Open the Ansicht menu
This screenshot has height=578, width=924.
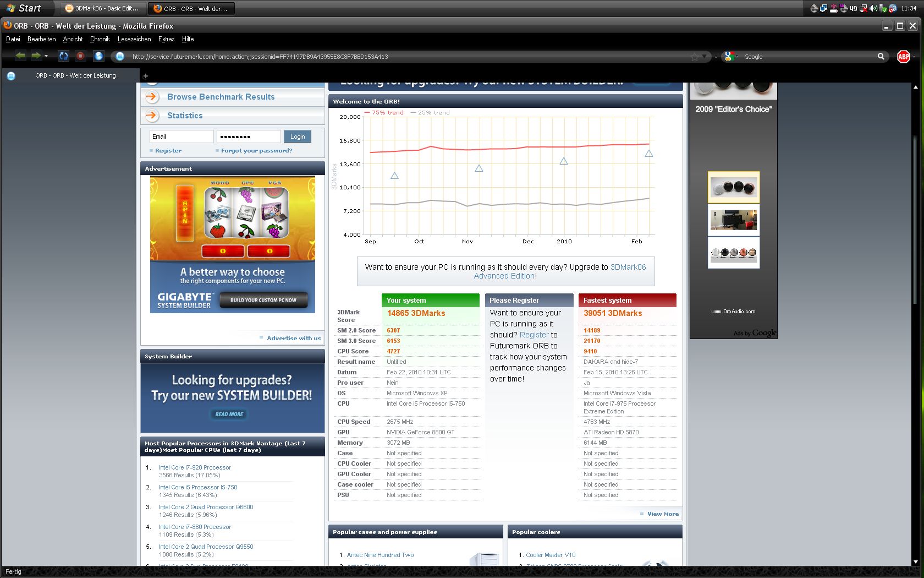(73, 39)
